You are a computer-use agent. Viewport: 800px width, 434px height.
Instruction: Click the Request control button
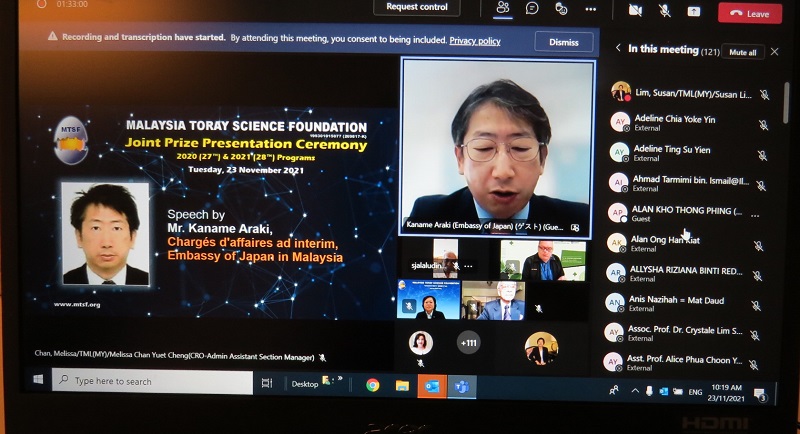pos(417,7)
